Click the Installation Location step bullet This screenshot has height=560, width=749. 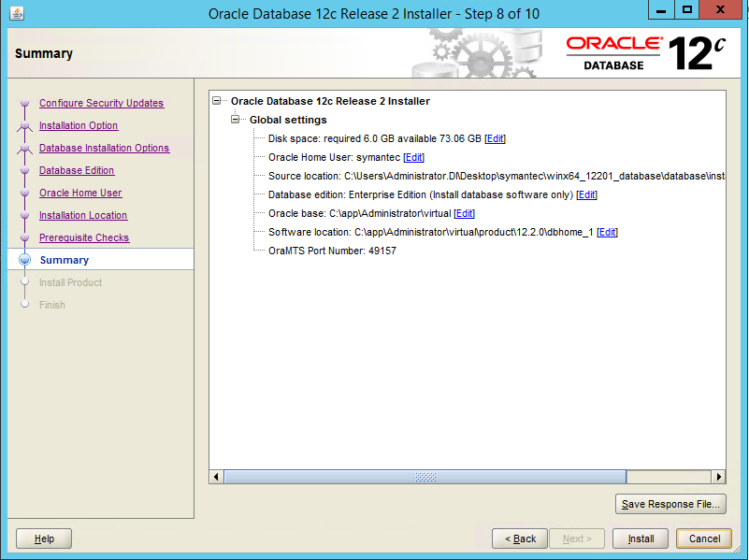pyautogui.click(x=25, y=215)
